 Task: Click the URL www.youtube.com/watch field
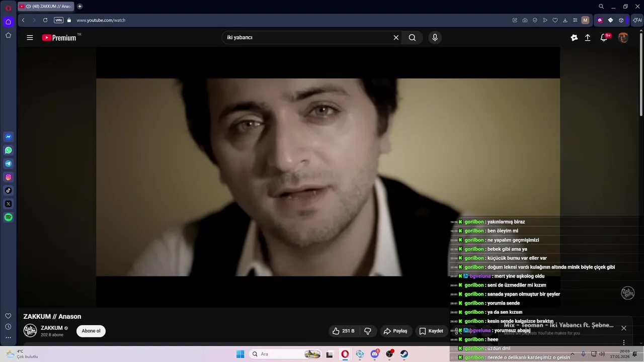click(x=101, y=20)
